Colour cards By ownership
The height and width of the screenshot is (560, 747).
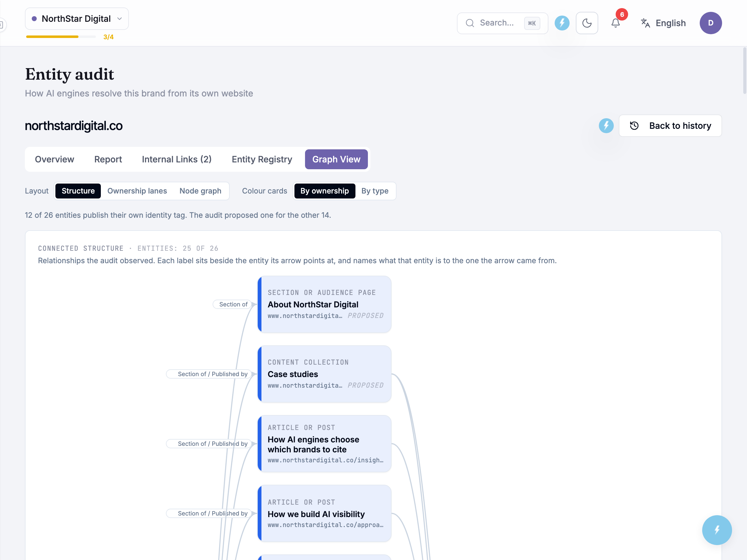(325, 191)
